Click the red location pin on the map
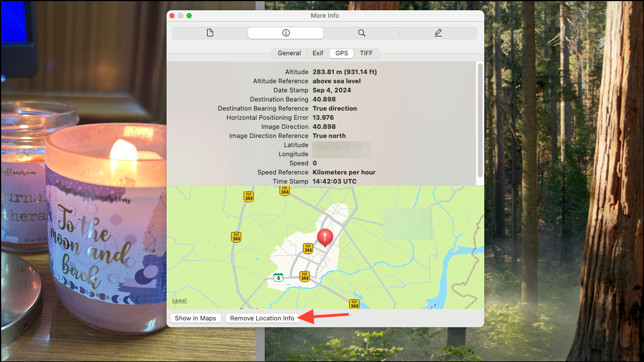 (x=325, y=237)
